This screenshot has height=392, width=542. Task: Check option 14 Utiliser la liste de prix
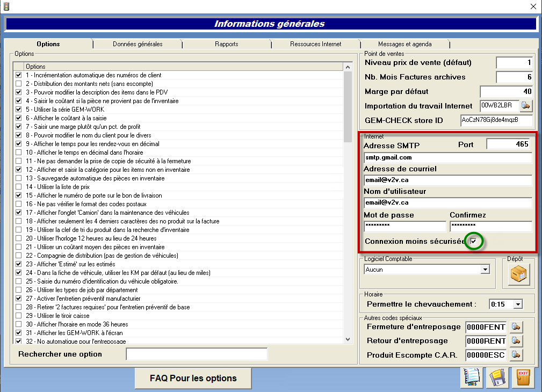tap(19, 187)
